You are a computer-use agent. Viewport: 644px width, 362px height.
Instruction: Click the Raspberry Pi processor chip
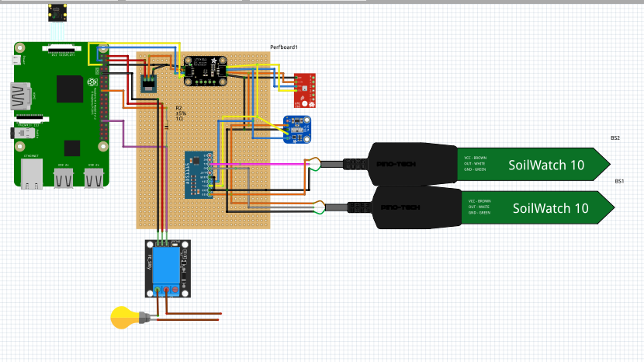(x=70, y=89)
